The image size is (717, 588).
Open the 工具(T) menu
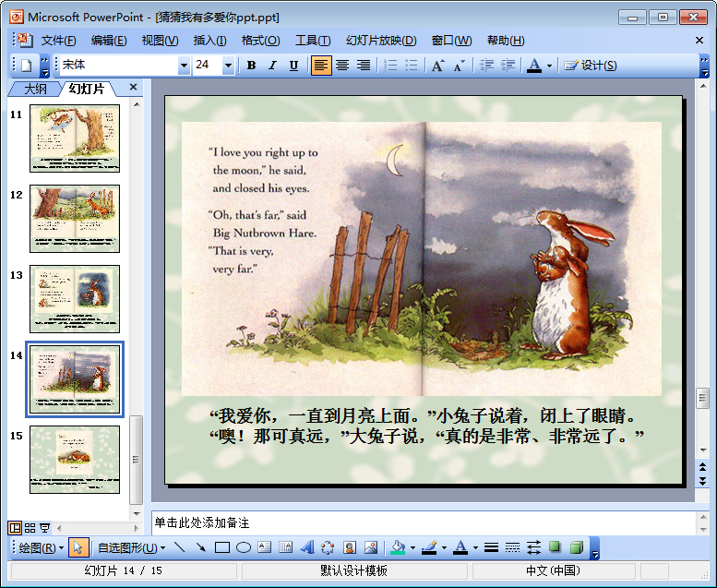(313, 41)
